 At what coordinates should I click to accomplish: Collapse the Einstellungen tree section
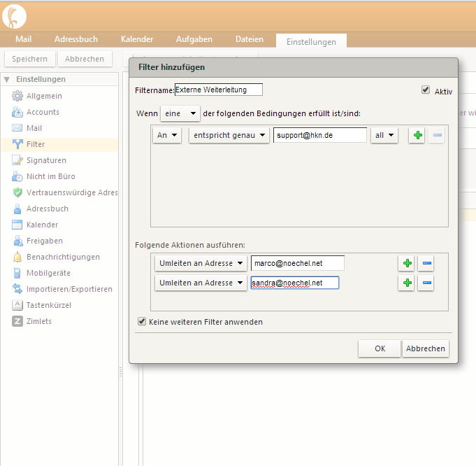point(7,80)
